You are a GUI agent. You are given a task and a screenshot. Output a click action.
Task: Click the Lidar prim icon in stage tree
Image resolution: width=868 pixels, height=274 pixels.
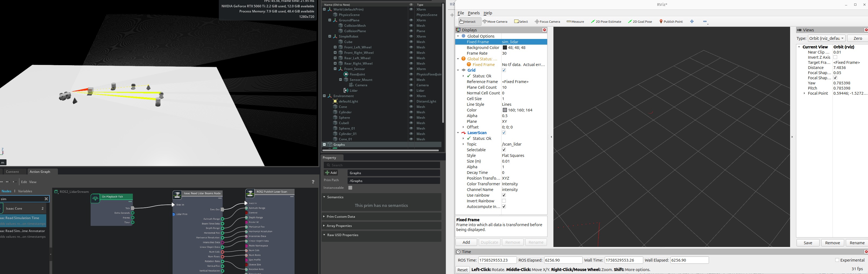point(346,90)
